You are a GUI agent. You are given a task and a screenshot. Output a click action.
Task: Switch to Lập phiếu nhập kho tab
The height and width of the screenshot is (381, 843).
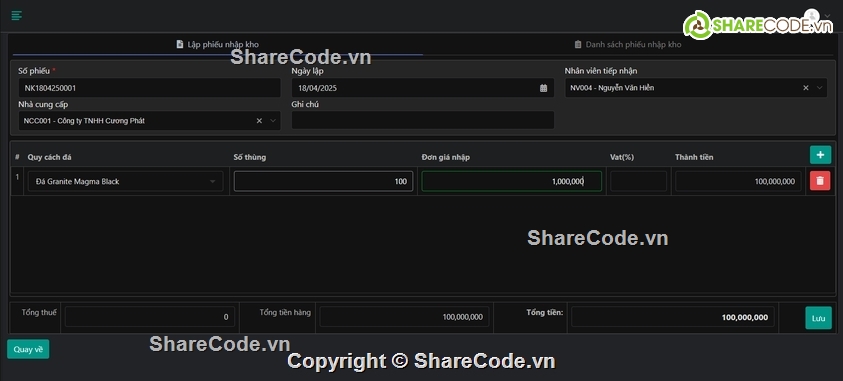(218, 45)
